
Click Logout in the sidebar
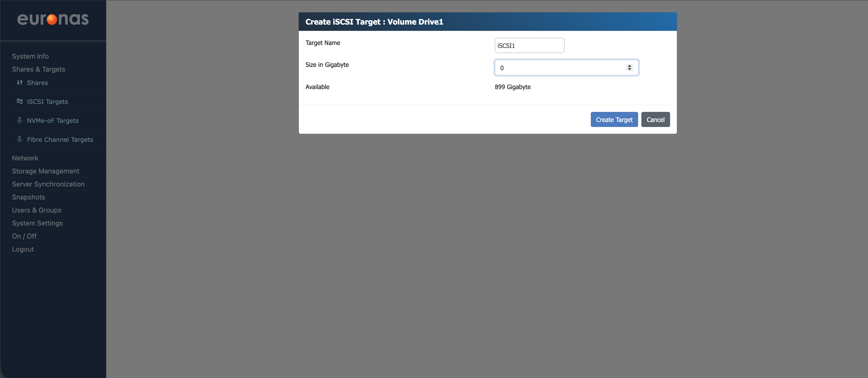coord(22,249)
